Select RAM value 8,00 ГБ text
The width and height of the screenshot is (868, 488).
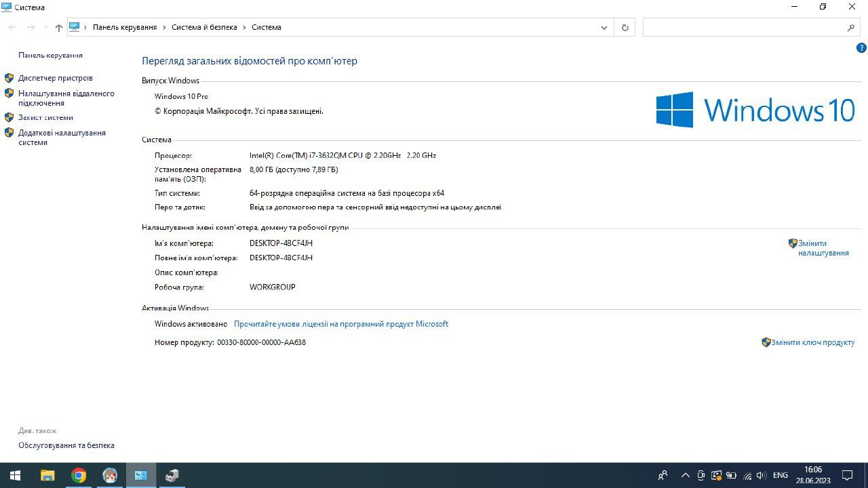point(294,169)
